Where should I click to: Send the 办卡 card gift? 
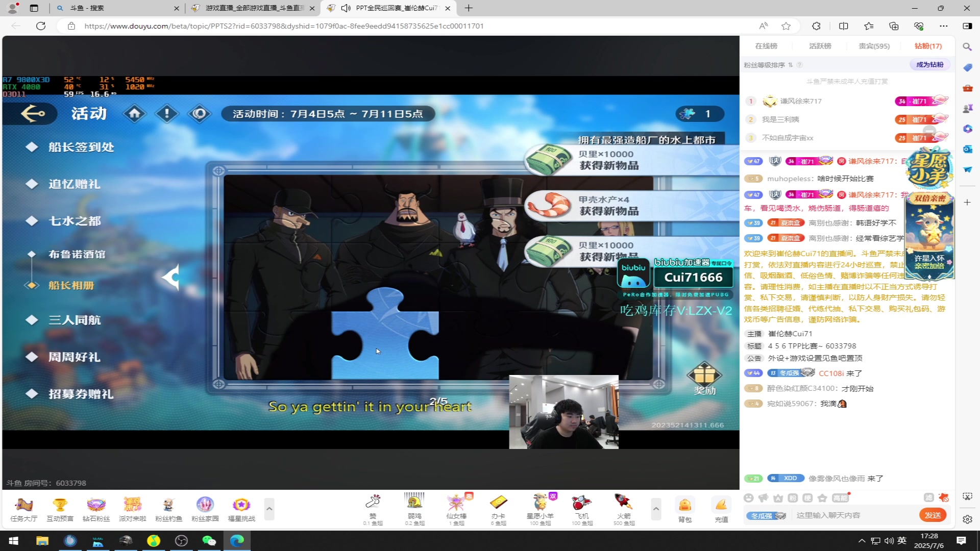point(498,509)
